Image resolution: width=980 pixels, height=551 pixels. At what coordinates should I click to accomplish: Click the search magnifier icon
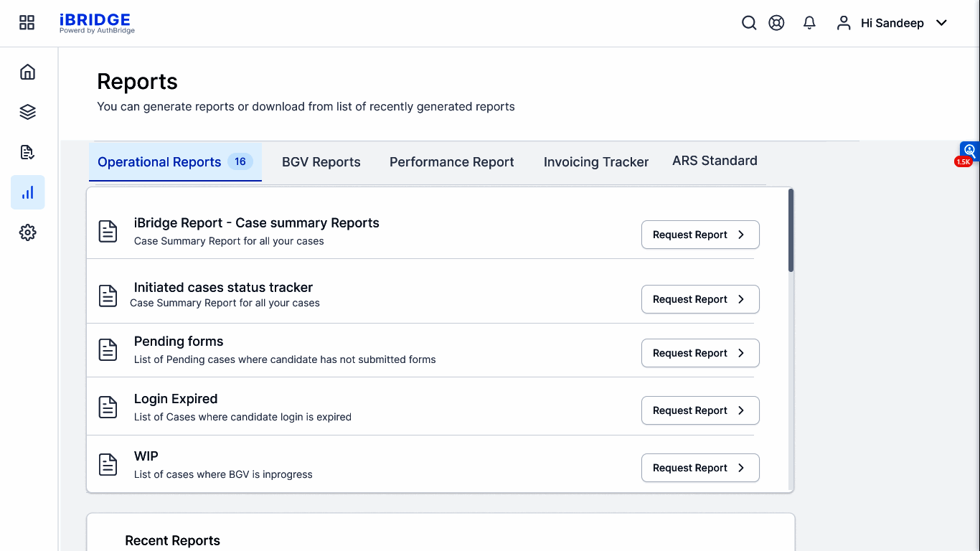point(749,23)
